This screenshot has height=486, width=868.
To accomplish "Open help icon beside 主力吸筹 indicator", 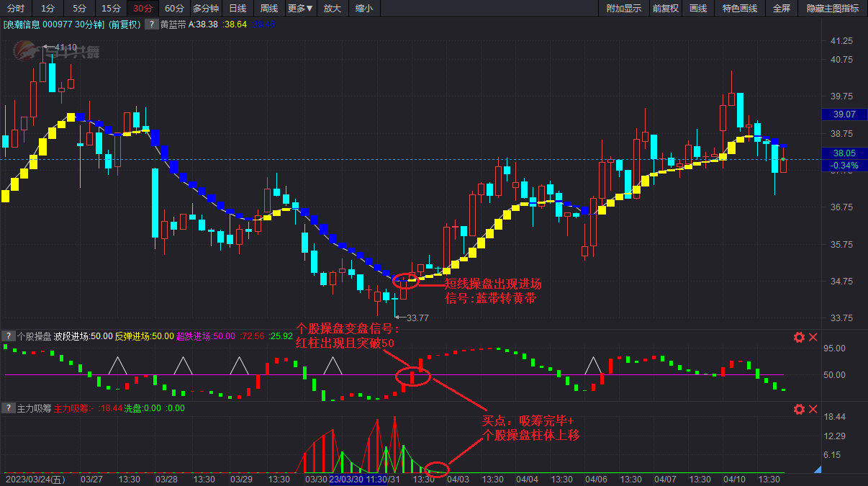I will click(x=8, y=408).
